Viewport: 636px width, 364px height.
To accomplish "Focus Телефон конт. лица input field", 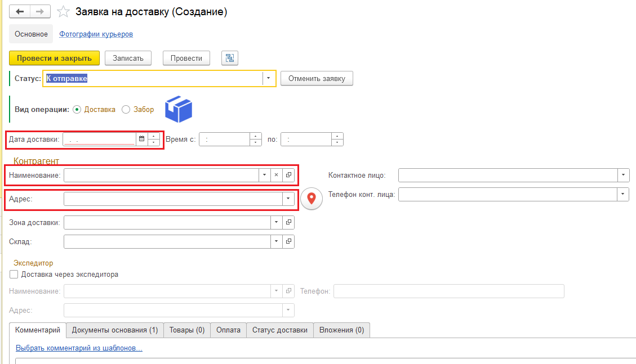I will (508, 194).
